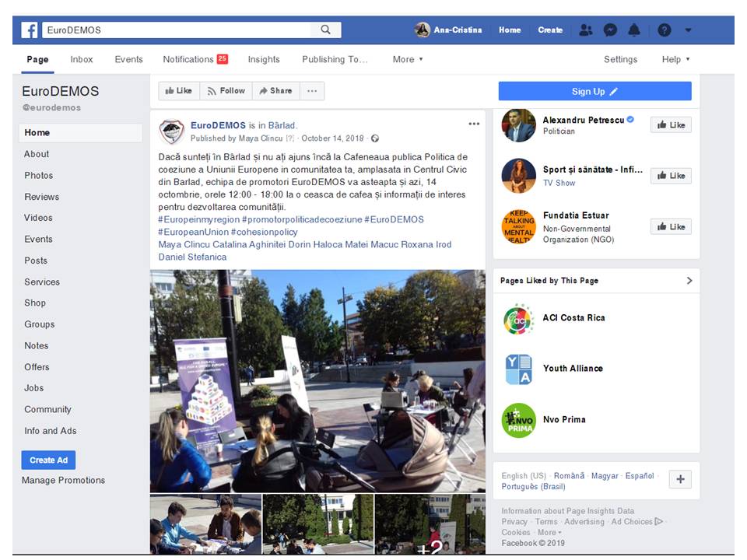Open Ana-Cristina profile avatar
Screen dimensions: 747x560
point(422,30)
